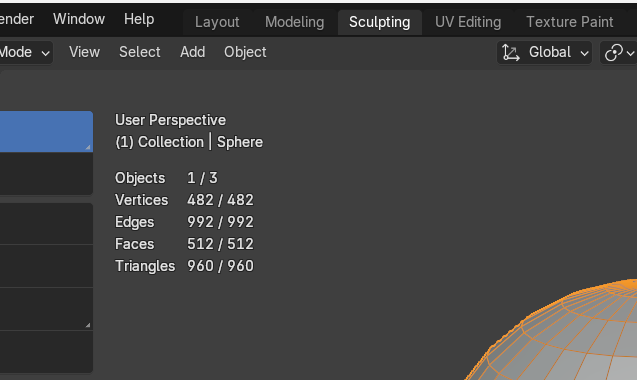
Task: Click the pivot point link icon
Action: point(613,52)
